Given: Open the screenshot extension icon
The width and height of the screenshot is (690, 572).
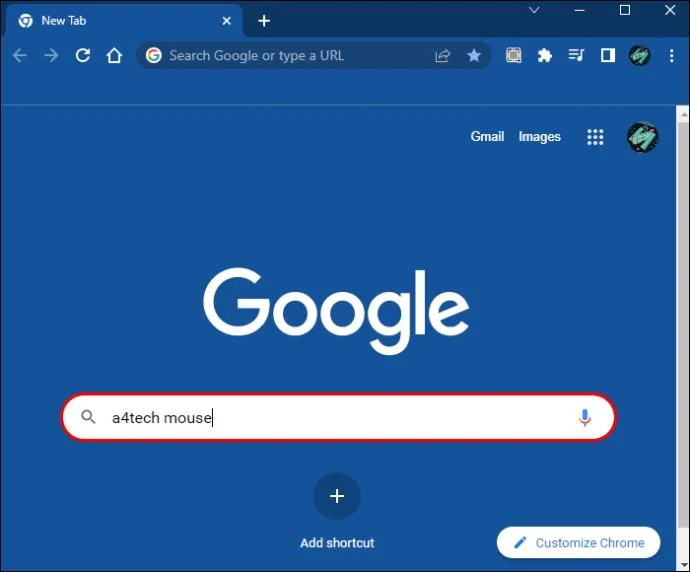Looking at the screenshot, I should coord(514,55).
